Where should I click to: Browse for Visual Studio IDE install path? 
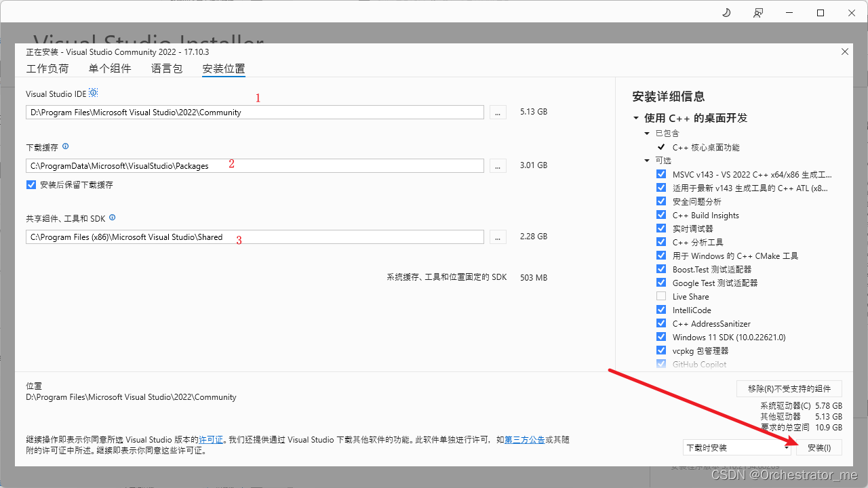point(498,113)
